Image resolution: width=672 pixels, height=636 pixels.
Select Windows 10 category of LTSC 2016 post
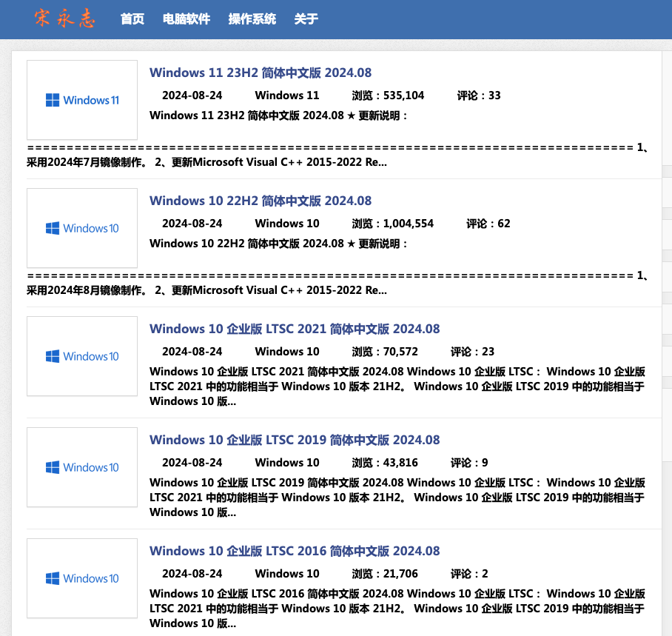[x=287, y=574]
